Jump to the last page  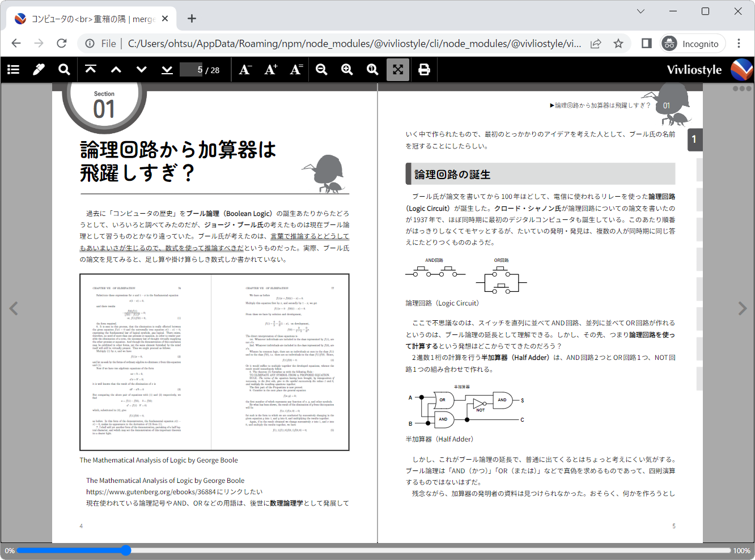pos(167,69)
